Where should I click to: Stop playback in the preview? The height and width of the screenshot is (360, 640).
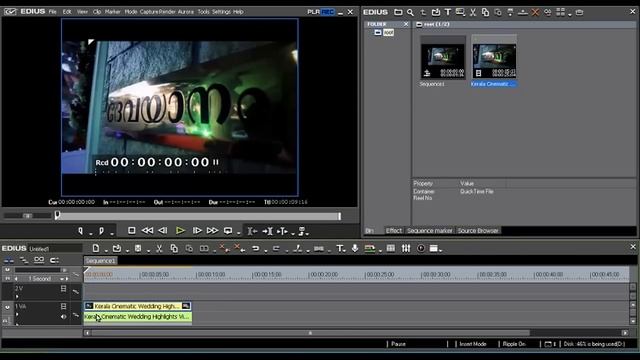131,231
